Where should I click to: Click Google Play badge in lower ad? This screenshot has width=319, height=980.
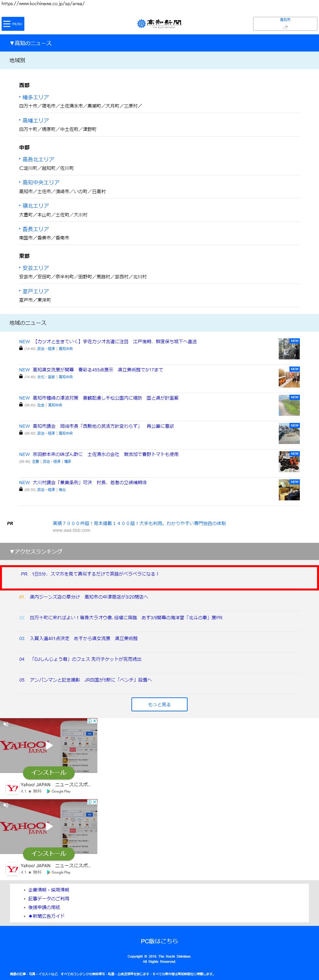(59, 872)
